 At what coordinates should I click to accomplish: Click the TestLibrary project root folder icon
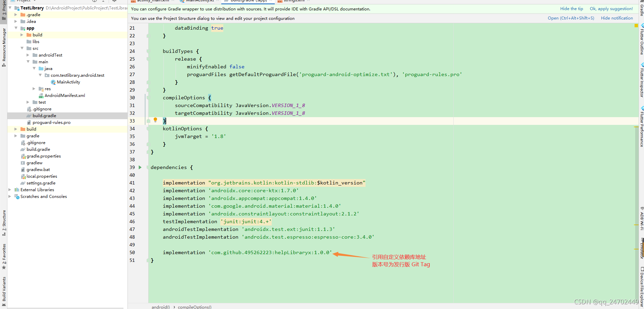point(17,8)
